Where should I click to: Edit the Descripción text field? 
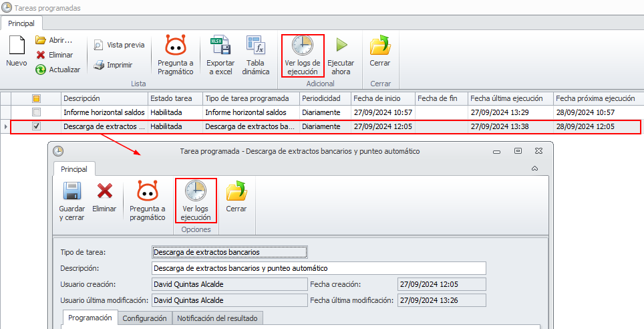pos(319,268)
